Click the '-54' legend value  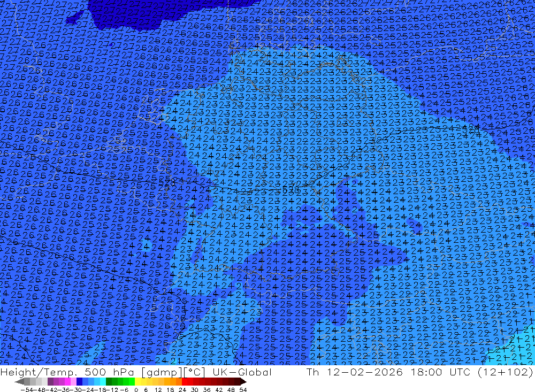(x=27, y=390)
